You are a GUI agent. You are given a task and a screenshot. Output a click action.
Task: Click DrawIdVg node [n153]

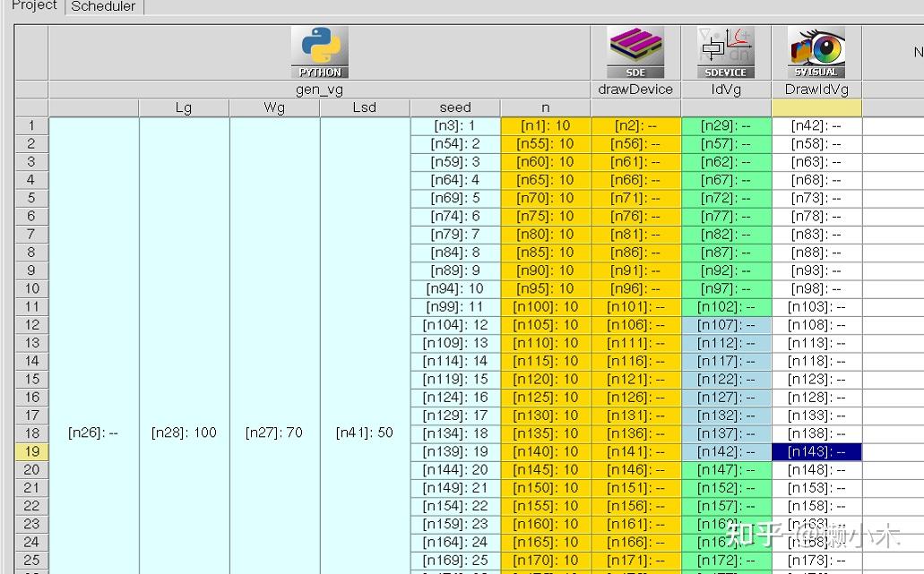[816, 488]
